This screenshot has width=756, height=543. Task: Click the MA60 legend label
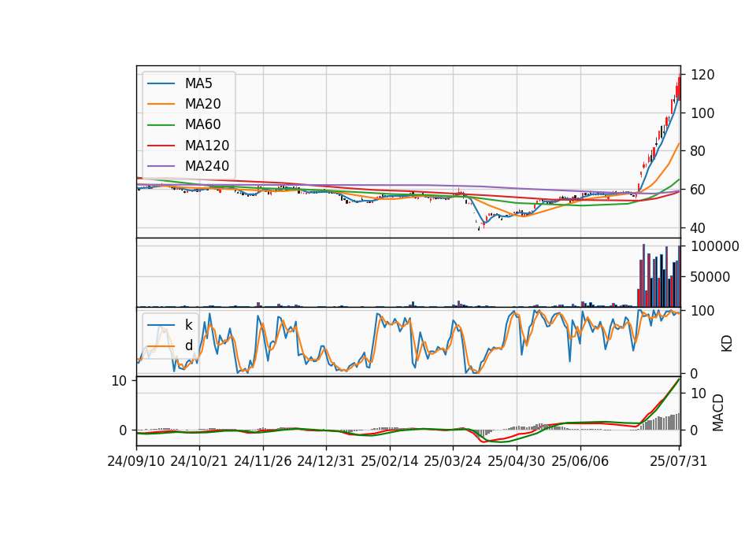202,125
